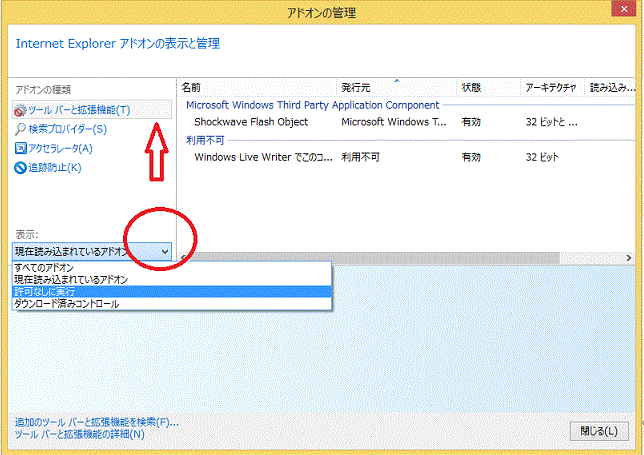The height and width of the screenshot is (455, 644).
Task: Sort by アーキテクチャ column header
Action: coord(552,87)
